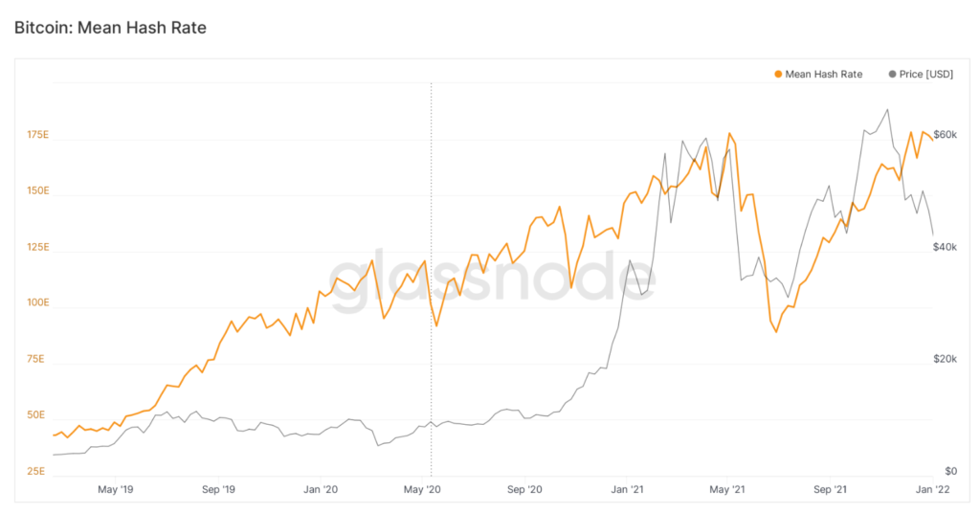Click the Sep '20 x-axis label
Image resolution: width=980 pixels, height=513 pixels.
pos(524,490)
